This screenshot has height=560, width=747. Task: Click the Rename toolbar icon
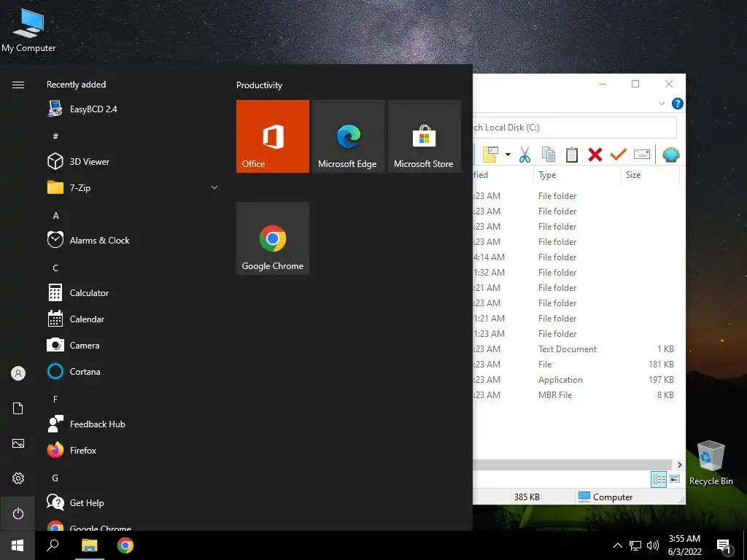coord(642,155)
